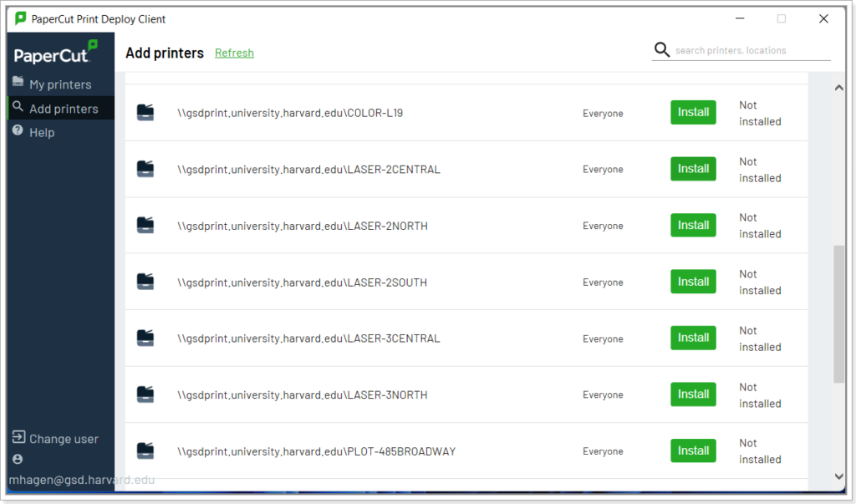Refresh the printer list
Screen dimensions: 856x504
click(x=234, y=53)
